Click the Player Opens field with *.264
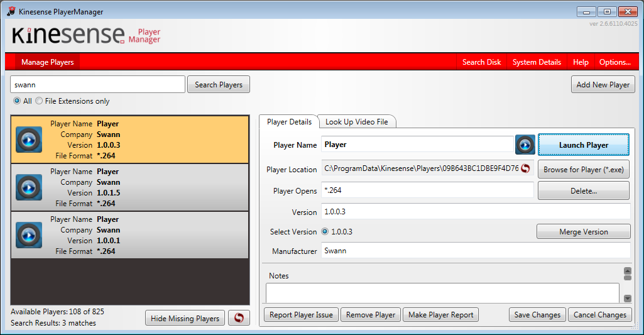Viewport: 644px width, 335px height. (427, 190)
